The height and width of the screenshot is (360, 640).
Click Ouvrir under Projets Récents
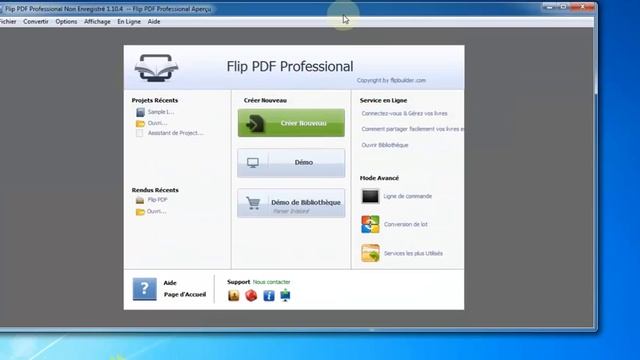(x=158, y=123)
